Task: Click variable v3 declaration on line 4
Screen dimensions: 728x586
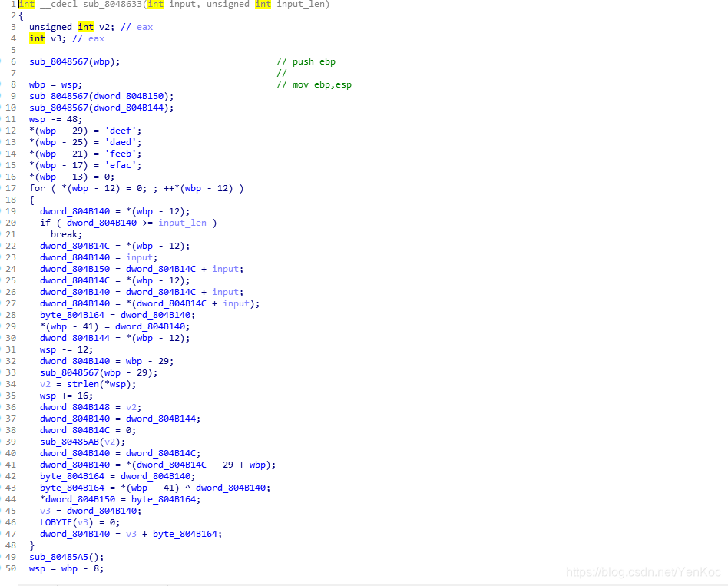Action: point(56,39)
